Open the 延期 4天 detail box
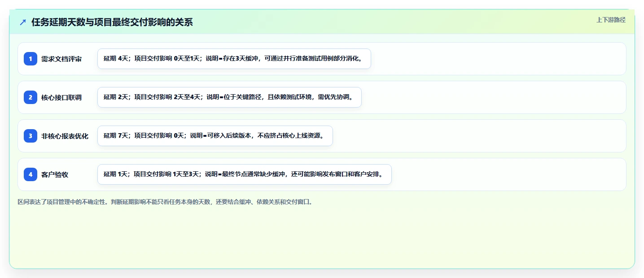Viewport: 644px width, 278px height. click(x=234, y=59)
